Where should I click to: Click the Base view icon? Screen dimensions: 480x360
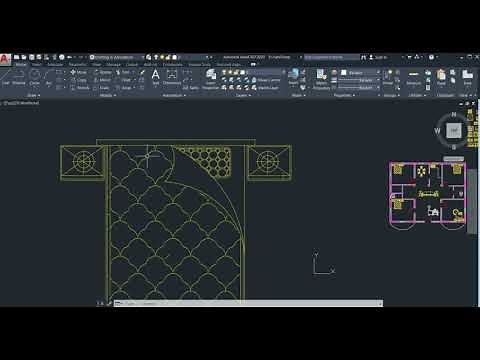pyautogui.click(x=467, y=77)
